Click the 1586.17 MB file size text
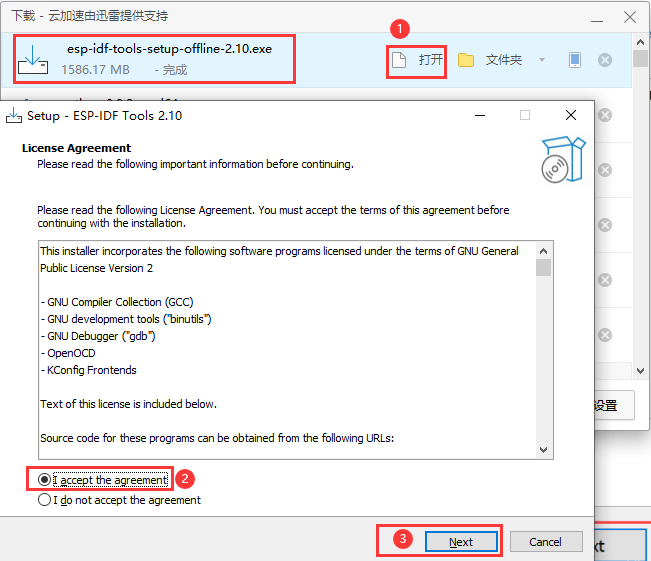The height and width of the screenshot is (561, 651). (x=95, y=70)
